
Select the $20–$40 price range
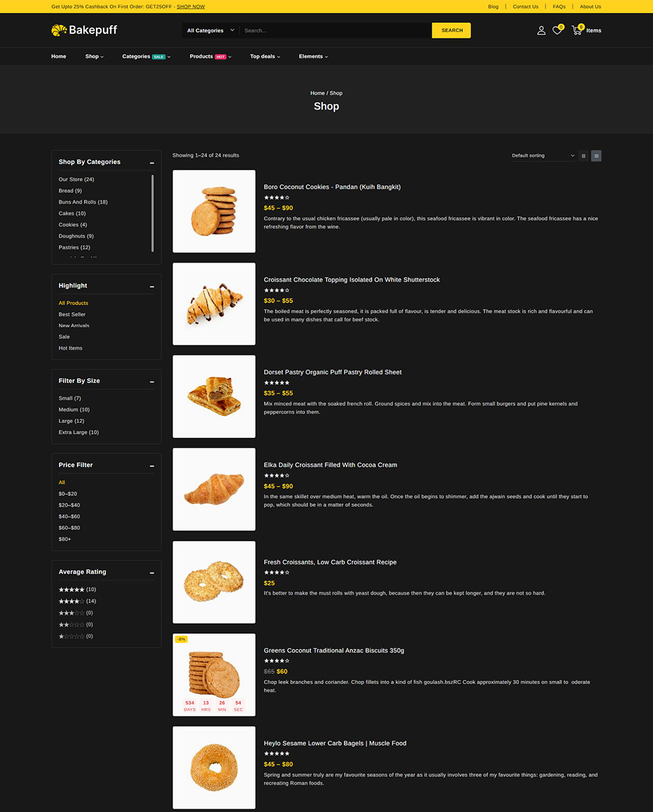pyautogui.click(x=69, y=505)
